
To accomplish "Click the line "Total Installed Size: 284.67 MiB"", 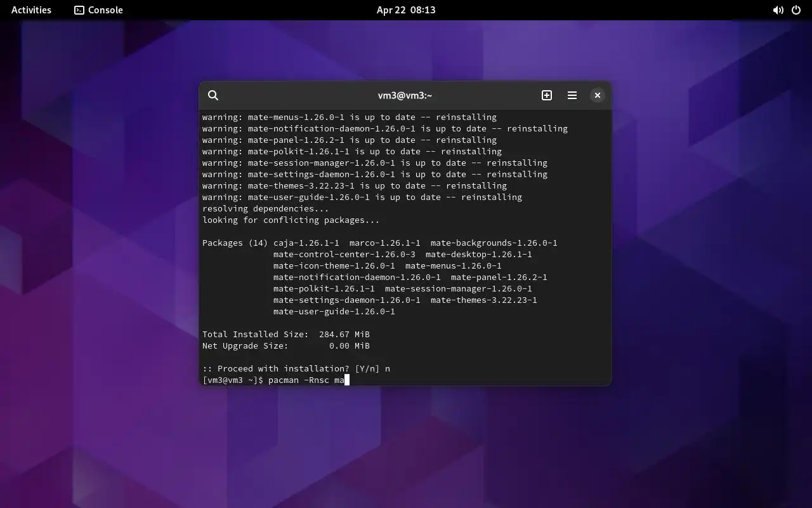I will coord(286,335).
